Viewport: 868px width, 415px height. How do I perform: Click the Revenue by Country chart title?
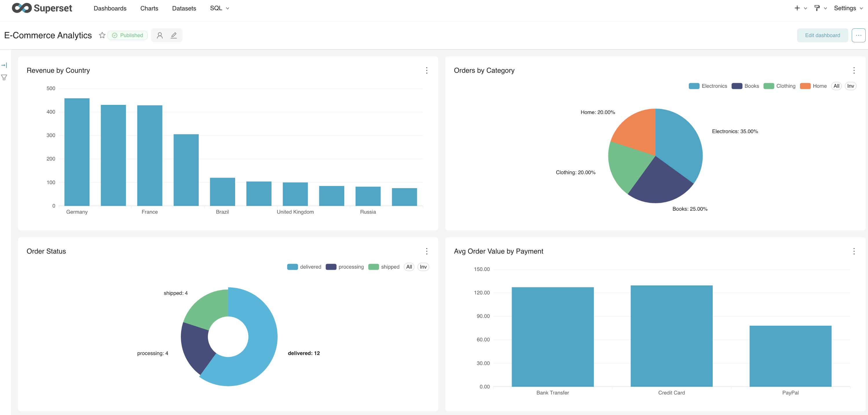click(x=58, y=70)
